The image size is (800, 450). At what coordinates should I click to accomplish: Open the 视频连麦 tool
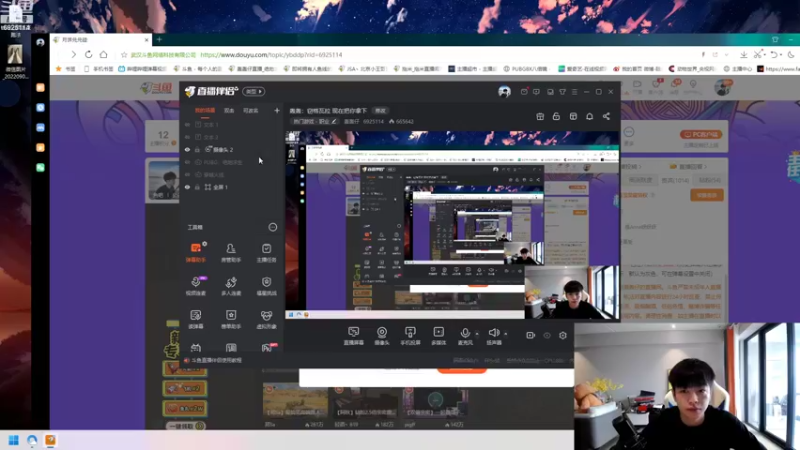(195, 286)
